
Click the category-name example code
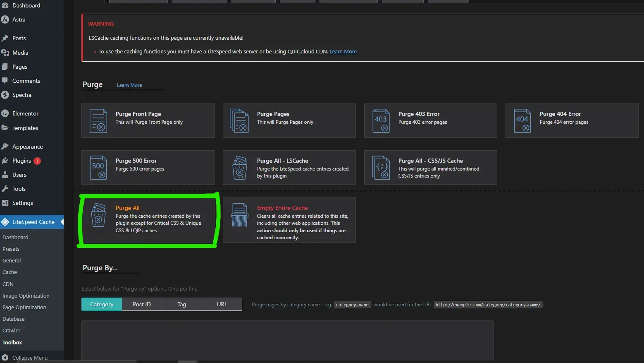click(352, 305)
